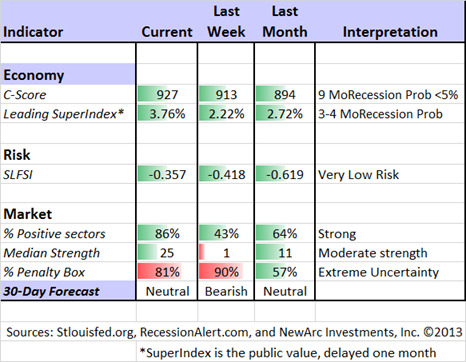Click the red 90% Penalty Box cell
The width and height of the screenshot is (466, 362).
point(226,272)
